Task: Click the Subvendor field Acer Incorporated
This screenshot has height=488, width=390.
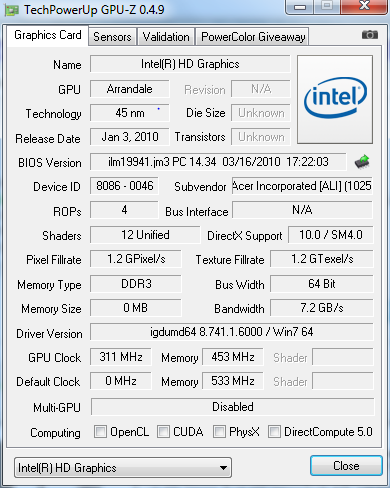Action: point(302,186)
